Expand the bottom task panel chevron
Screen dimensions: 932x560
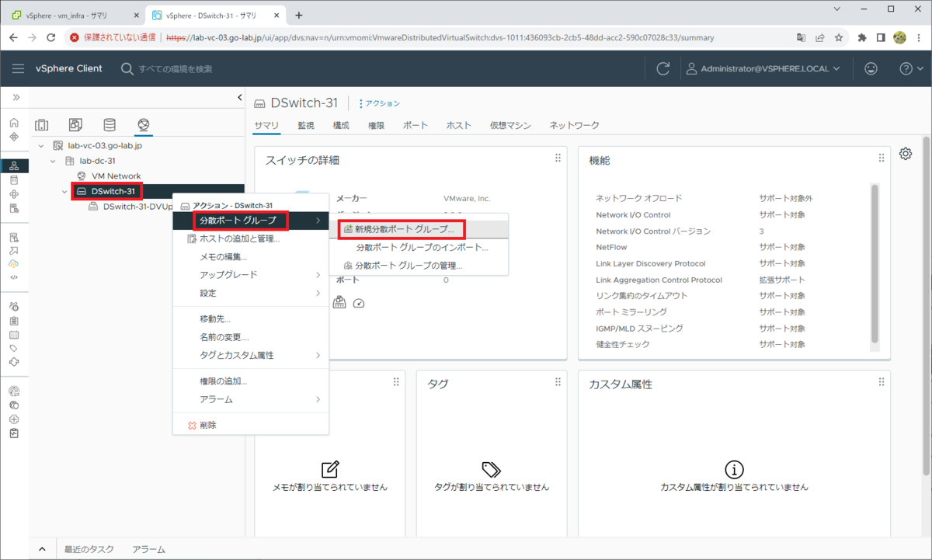[x=42, y=549]
